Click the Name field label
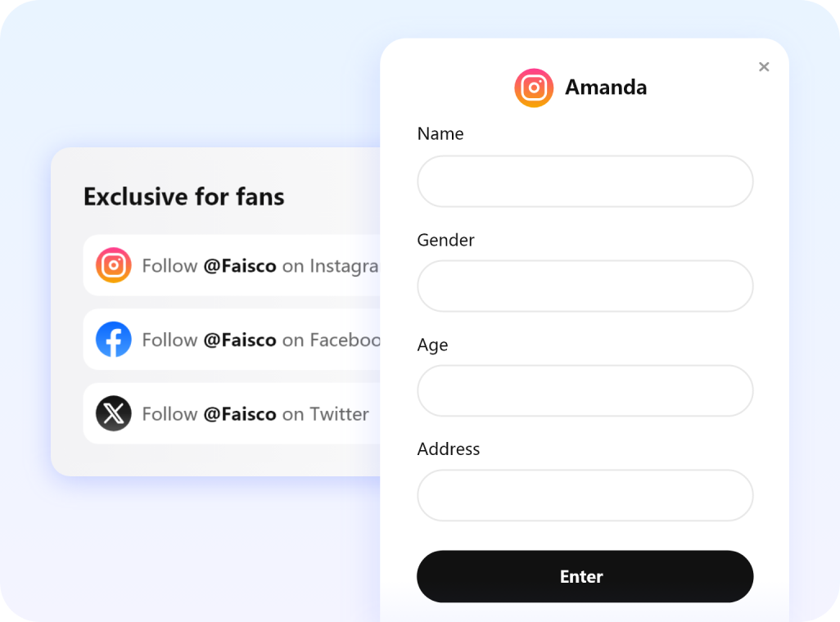This screenshot has width=840, height=622. (440, 133)
